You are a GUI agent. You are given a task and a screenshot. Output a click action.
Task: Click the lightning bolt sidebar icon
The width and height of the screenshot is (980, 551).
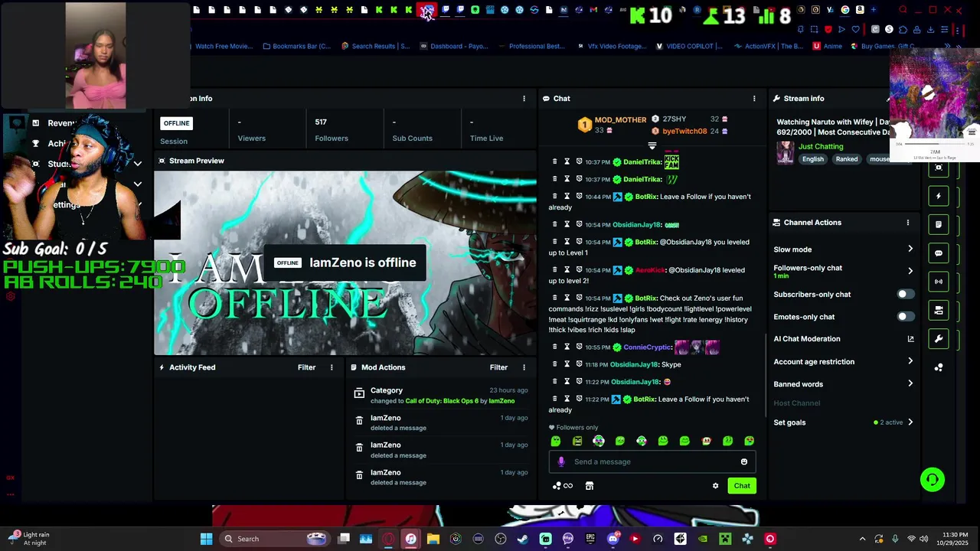939,196
